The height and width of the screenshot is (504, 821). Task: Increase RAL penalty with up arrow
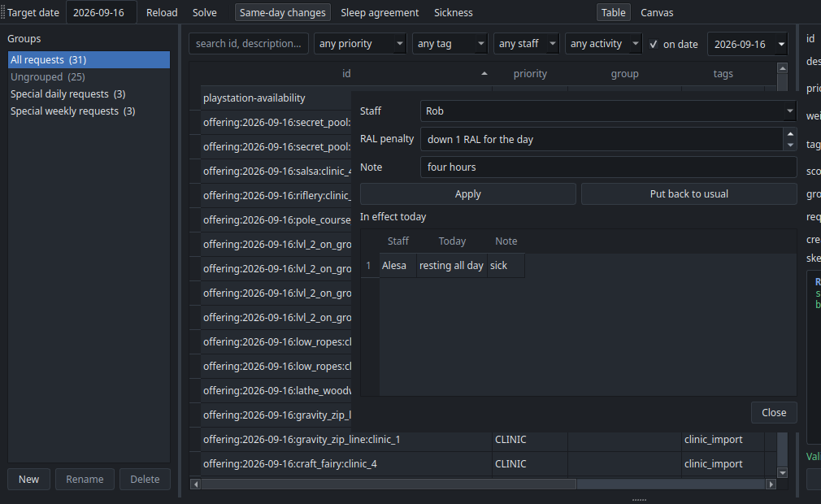(x=790, y=134)
